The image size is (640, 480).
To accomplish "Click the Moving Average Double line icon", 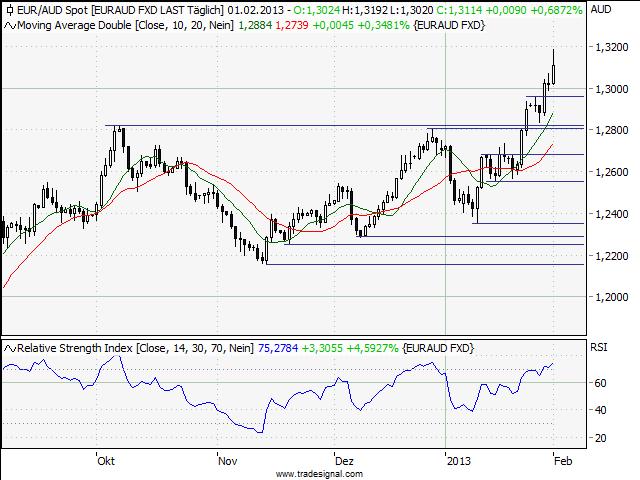I will 10,24.
